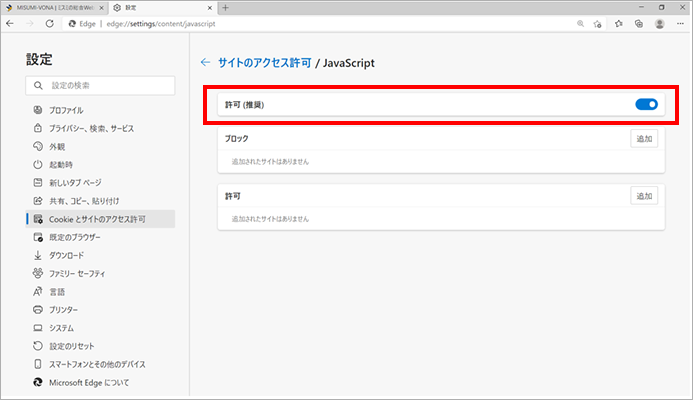Viewport: 693px width, 400px height.
Task: Open the Edge settings and more menu
Action: coord(680,24)
